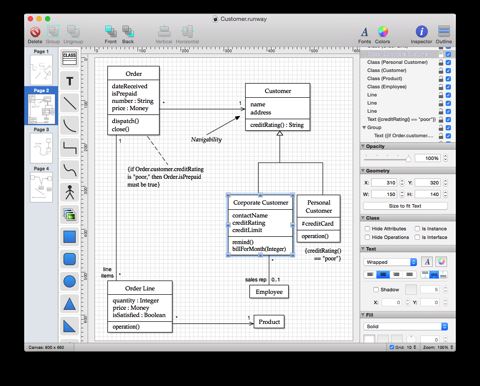The width and height of the screenshot is (480, 386).
Task: Check the Is Interface option
Action: pos(417,237)
